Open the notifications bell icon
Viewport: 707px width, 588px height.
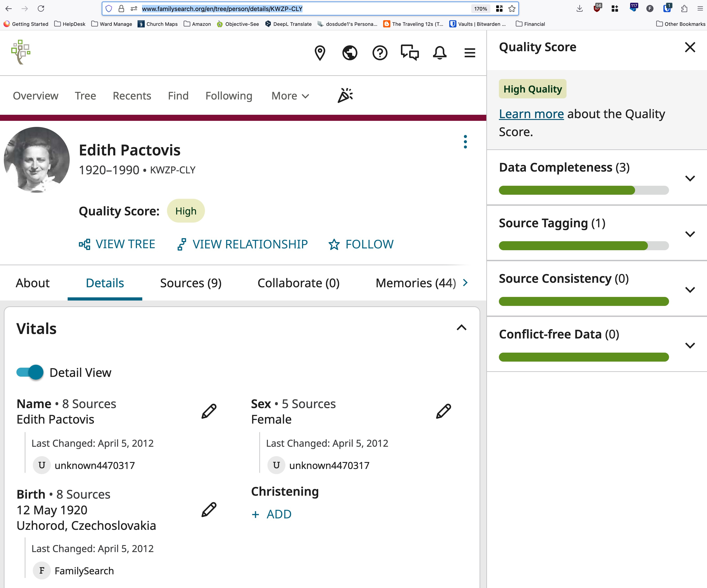coord(439,53)
